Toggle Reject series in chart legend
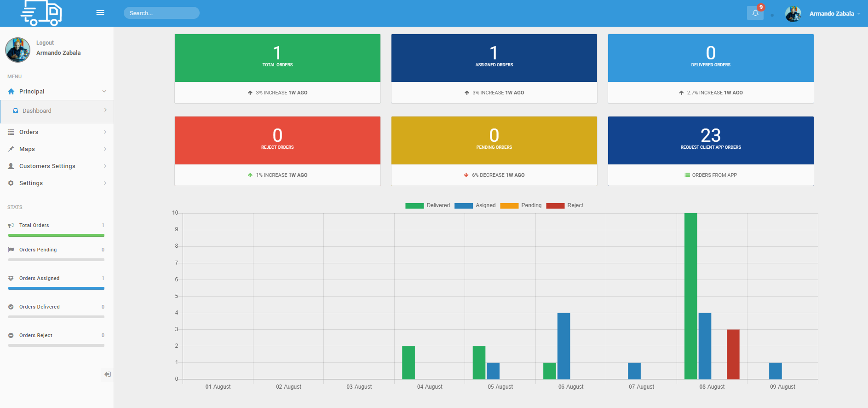 click(x=564, y=206)
